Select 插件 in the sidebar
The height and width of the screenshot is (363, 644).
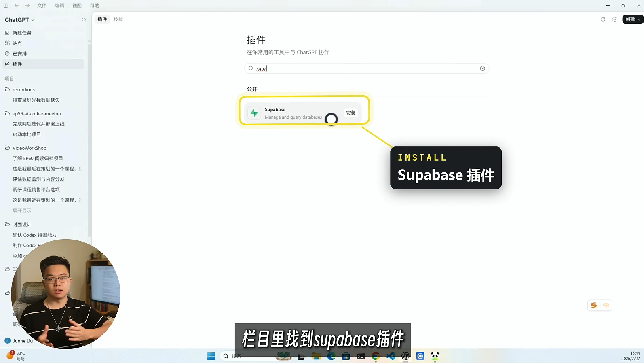click(43, 64)
